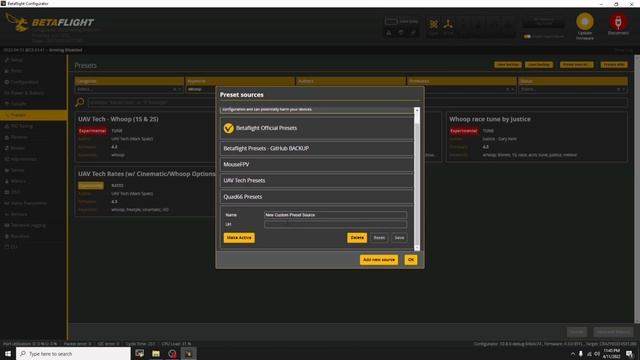Click the Preset sources… button
Image resolution: width=640 pixels, height=360 pixels.
coord(576,65)
